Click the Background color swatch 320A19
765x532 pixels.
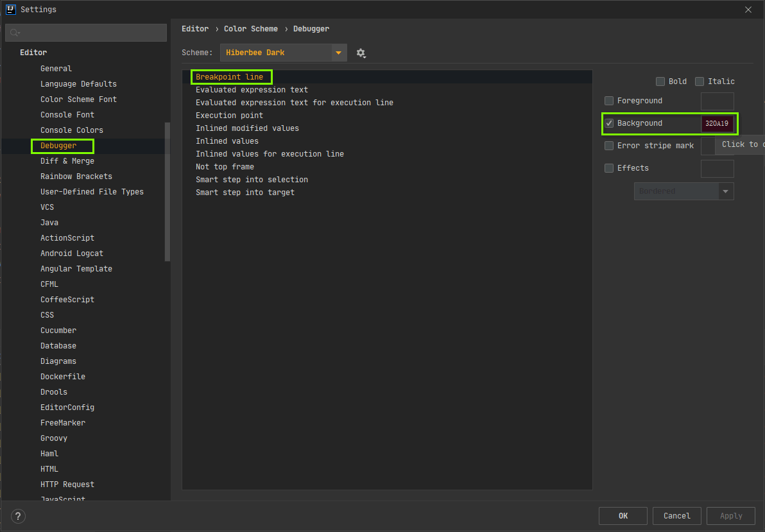pyautogui.click(x=717, y=123)
